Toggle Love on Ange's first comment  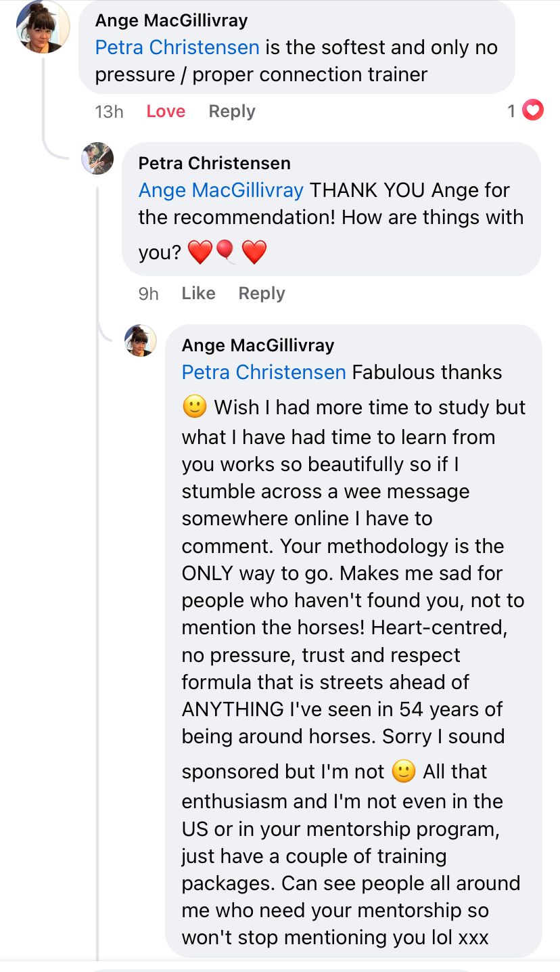coord(166,111)
